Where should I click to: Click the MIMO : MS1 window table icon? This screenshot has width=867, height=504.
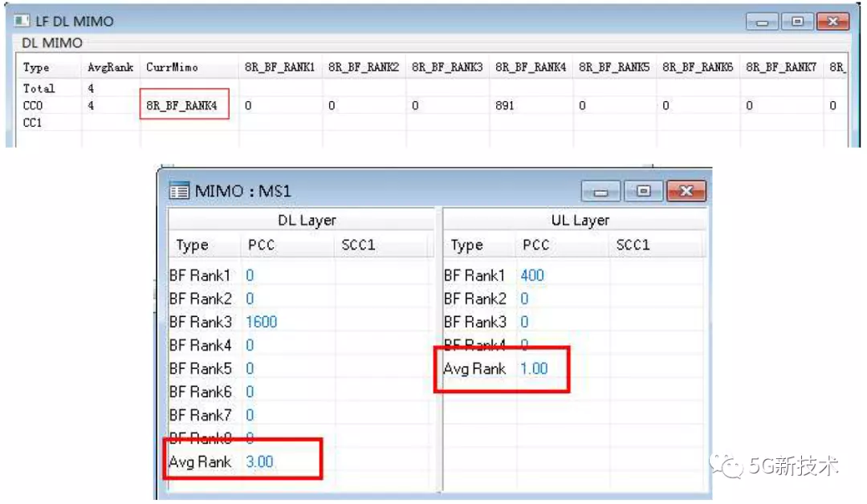tap(179, 191)
